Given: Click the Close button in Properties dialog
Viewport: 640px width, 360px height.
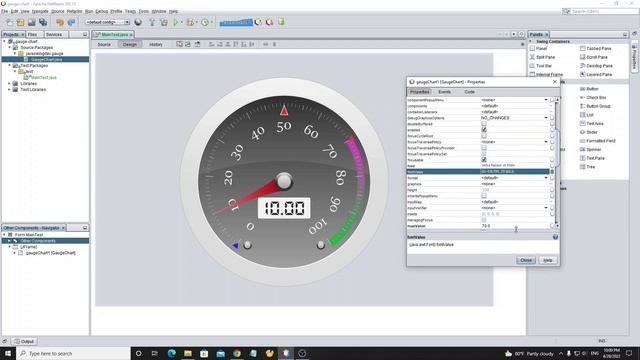Looking at the screenshot, I should click(x=526, y=260).
